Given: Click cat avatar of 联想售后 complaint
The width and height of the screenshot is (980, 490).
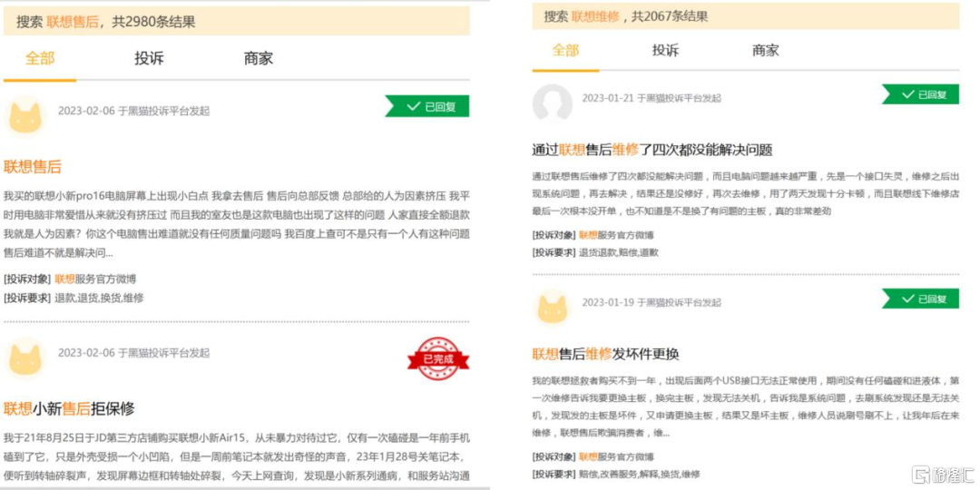Looking at the screenshot, I should pos(24,115).
